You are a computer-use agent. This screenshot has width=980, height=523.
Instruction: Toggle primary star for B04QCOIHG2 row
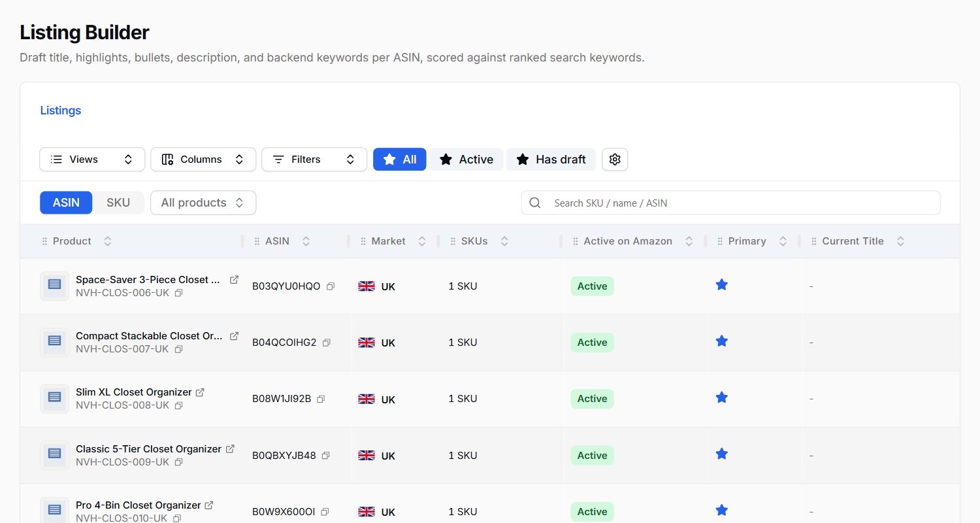coord(722,341)
